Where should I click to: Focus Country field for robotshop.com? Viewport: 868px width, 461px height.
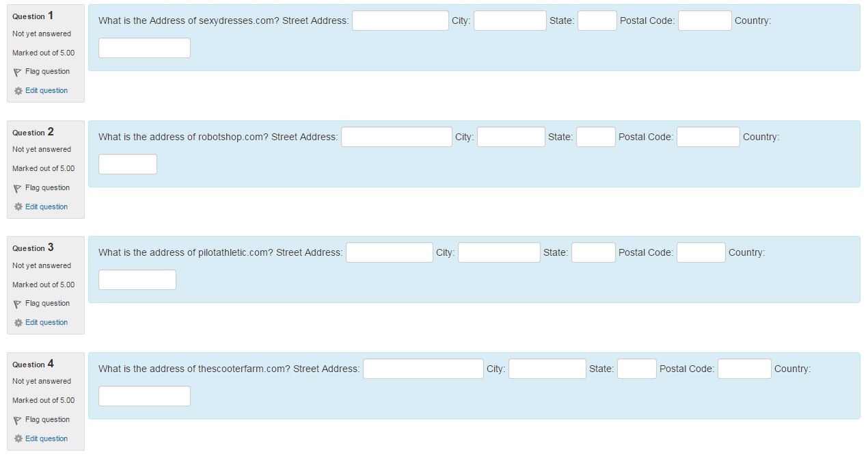[x=128, y=164]
